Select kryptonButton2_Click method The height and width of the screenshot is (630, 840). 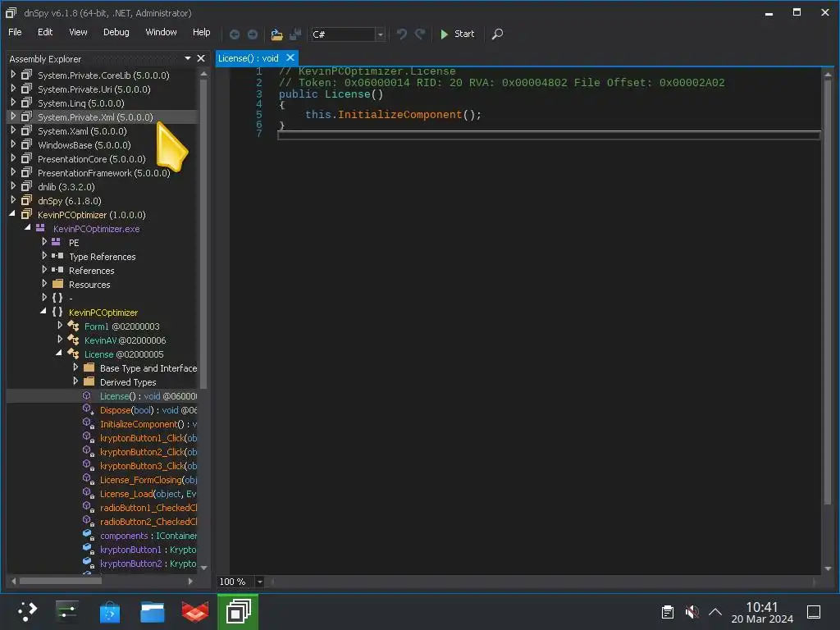pyautogui.click(x=148, y=452)
